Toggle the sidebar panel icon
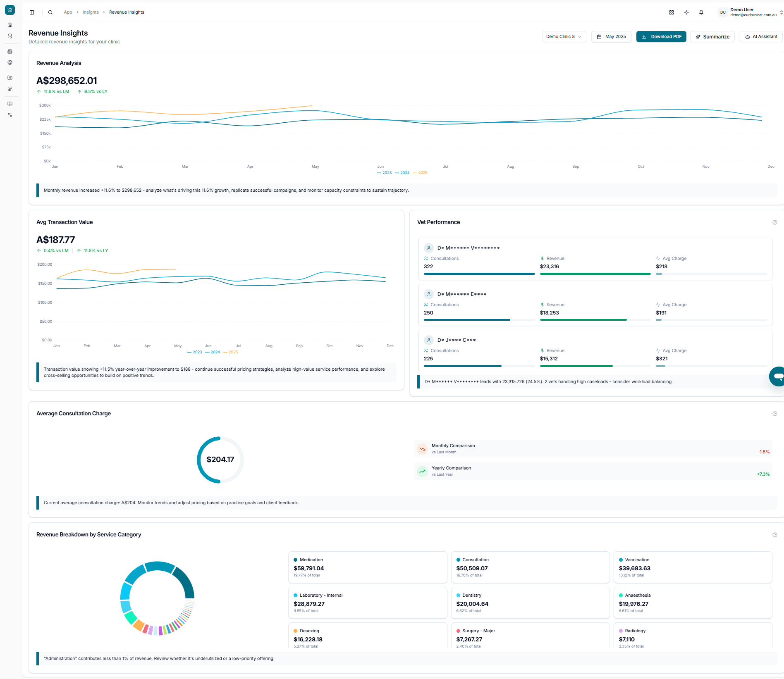This screenshot has width=784, height=679. pyautogui.click(x=32, y=12)
